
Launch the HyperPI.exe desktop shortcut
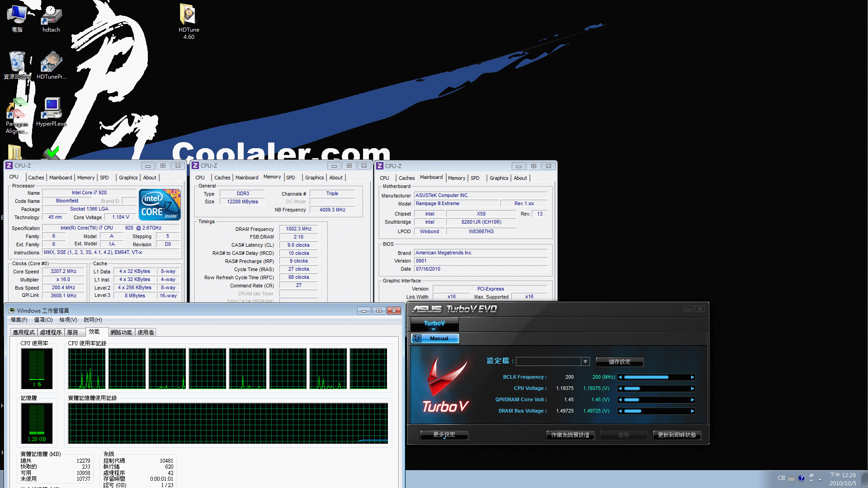coord(51,112)
